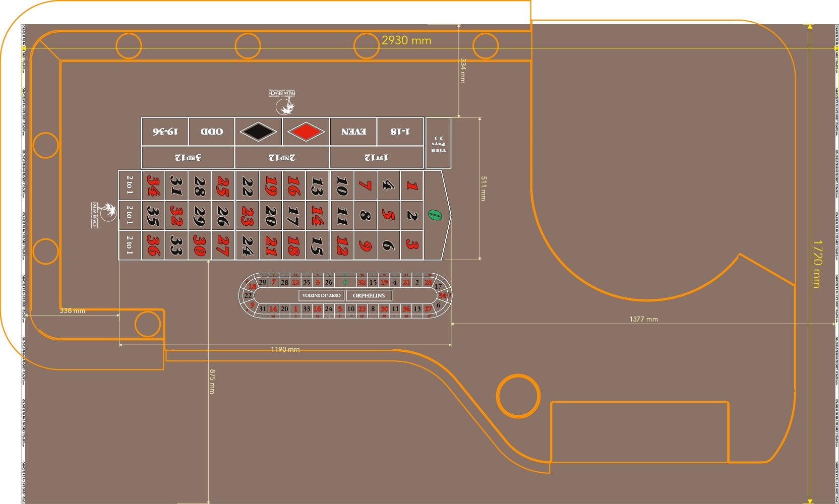This screenshot has height=504, width=839.
Task: Click the 2 to 1 box next to 34
Action: point(130,185)
